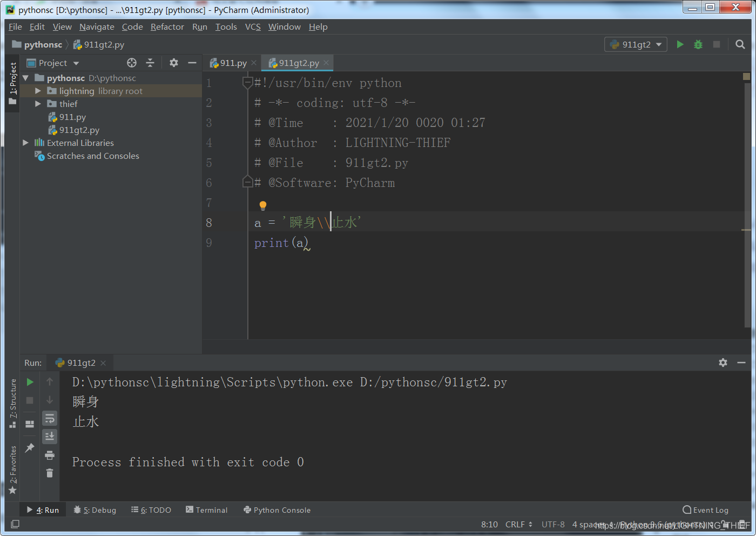Expand the thief folder
Viewport: 756px width, 536px height.
[38, 104]
